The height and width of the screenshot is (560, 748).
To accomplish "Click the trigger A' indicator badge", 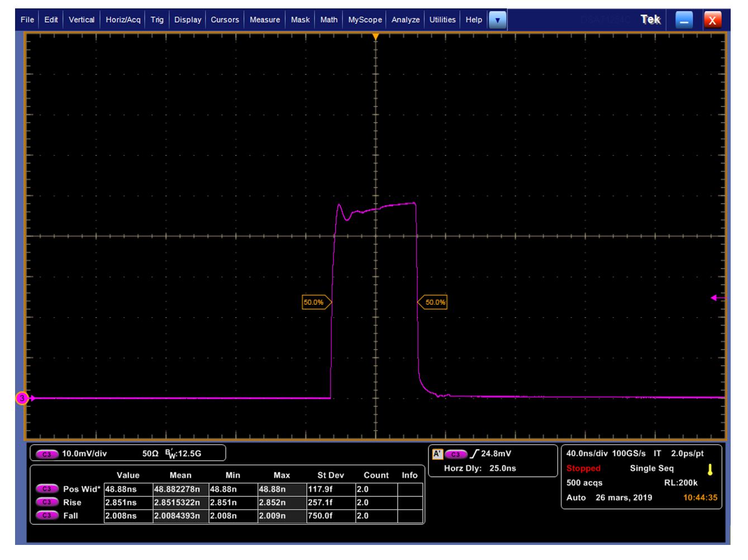I will pos(437,454).
